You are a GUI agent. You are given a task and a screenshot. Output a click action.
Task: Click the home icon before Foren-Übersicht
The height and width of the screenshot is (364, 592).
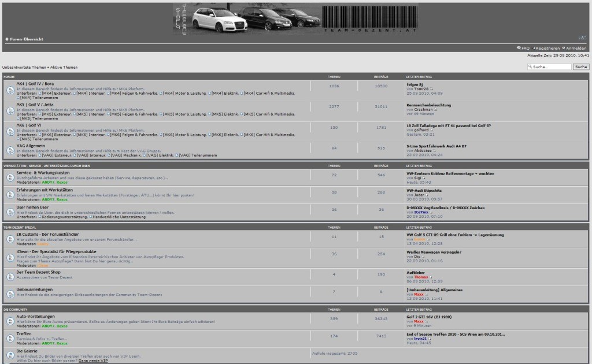(7, 39)
